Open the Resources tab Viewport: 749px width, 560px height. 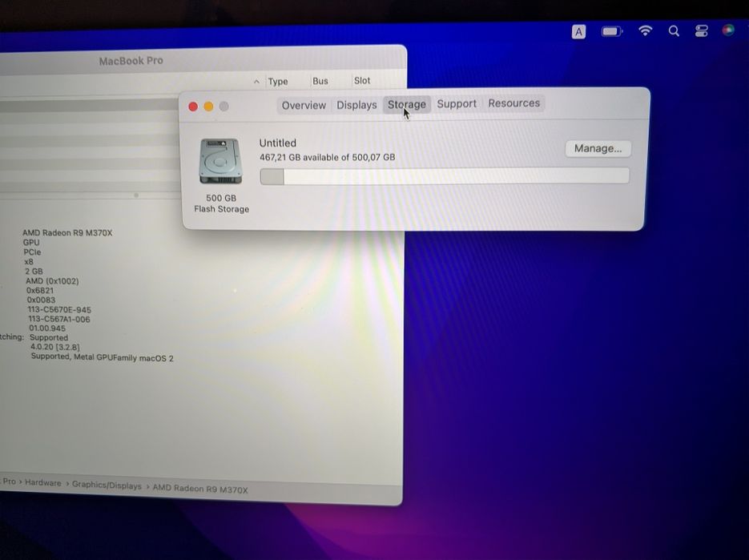click(514, 103)
